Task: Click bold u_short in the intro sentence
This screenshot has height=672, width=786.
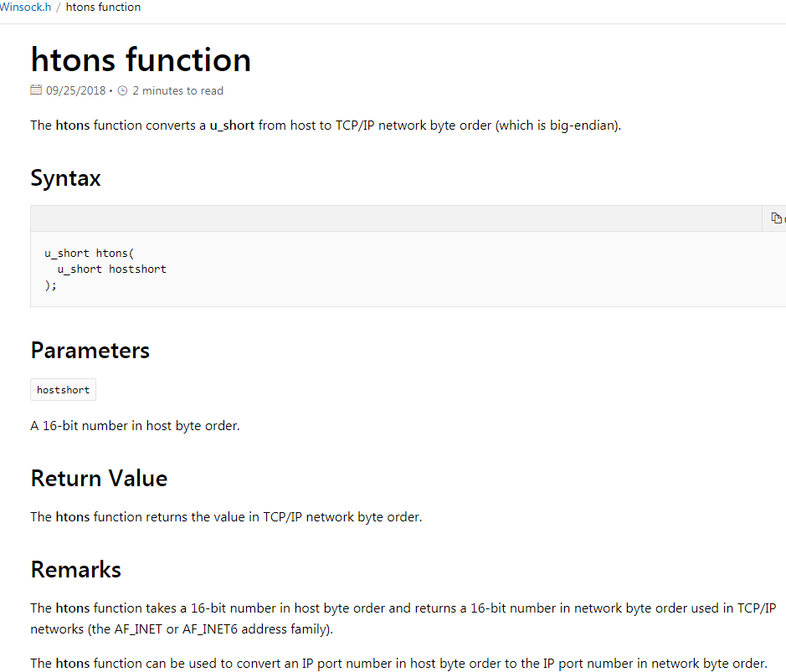Action: pyautogui.click(x=232, y=126)
